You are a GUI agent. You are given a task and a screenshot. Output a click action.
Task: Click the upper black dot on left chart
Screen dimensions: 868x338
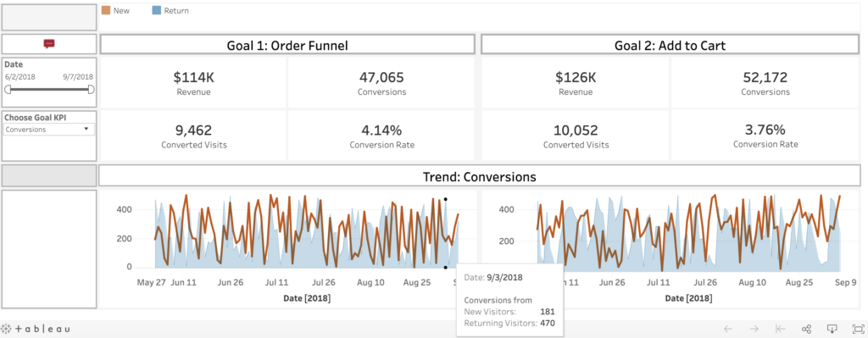click(445, 199)
